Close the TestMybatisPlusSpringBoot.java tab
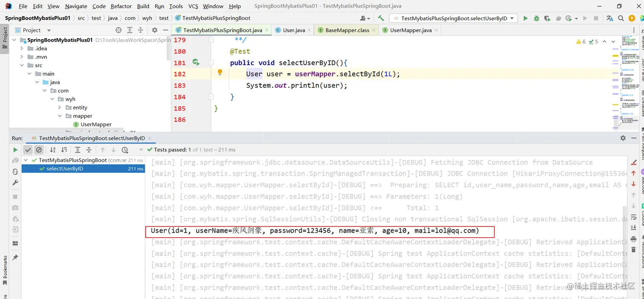644x299 pixels. (x=267, y=30)
